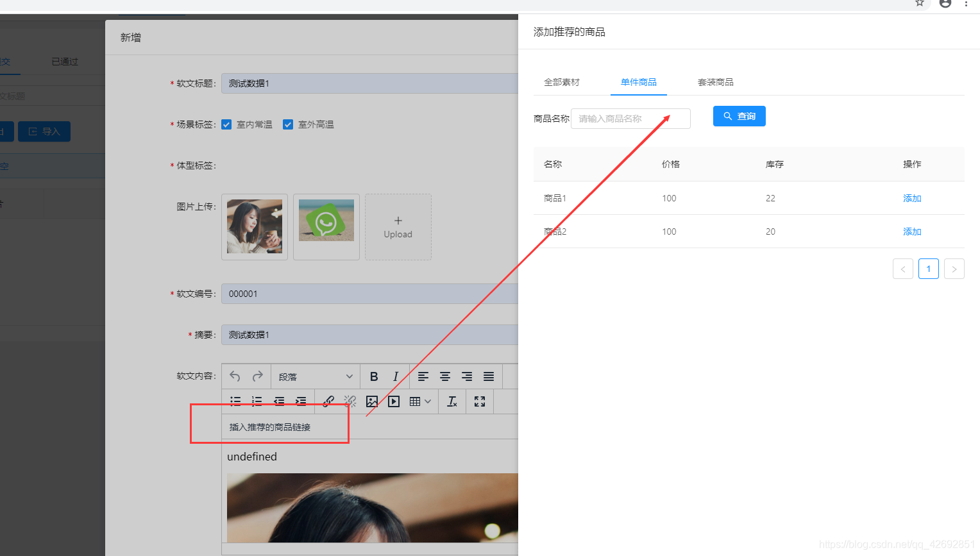
Task: Focus 商品名称 search input
Action: coord(630,119)
